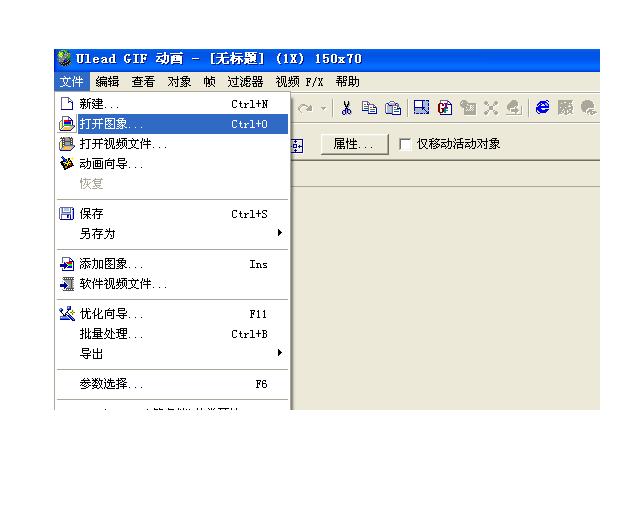The height and width of the screenshot is (512, 640).
Task: Choose 动画向导... menu entry
Action: tap(173, 164)
